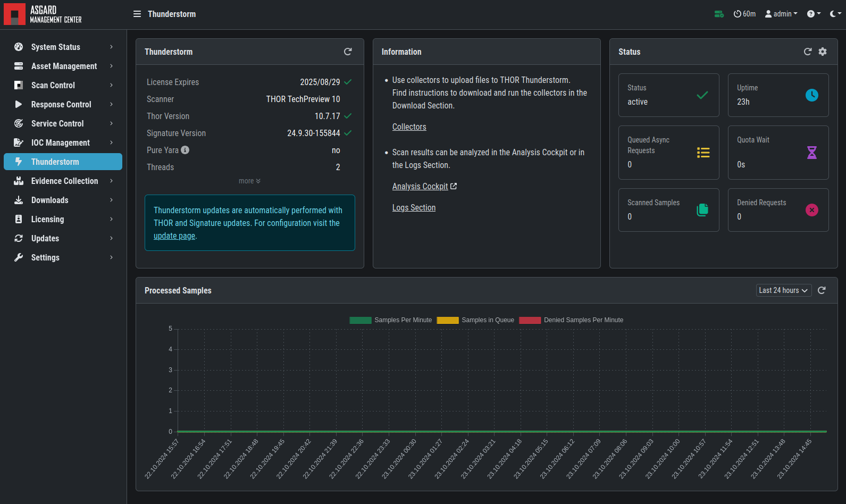Image resolution: width=846 pixels, height=504 pixels.
Task: Click the Scan Control icon
Action: [19, 85]
